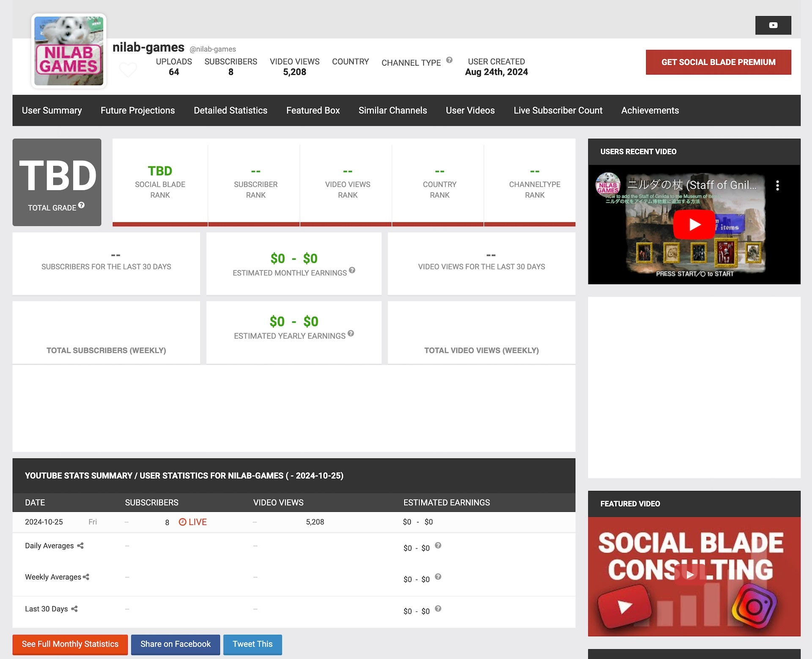The image size is (812, 659).
Task: Click the Uploads count 64
Action: (x=174, y=72)
